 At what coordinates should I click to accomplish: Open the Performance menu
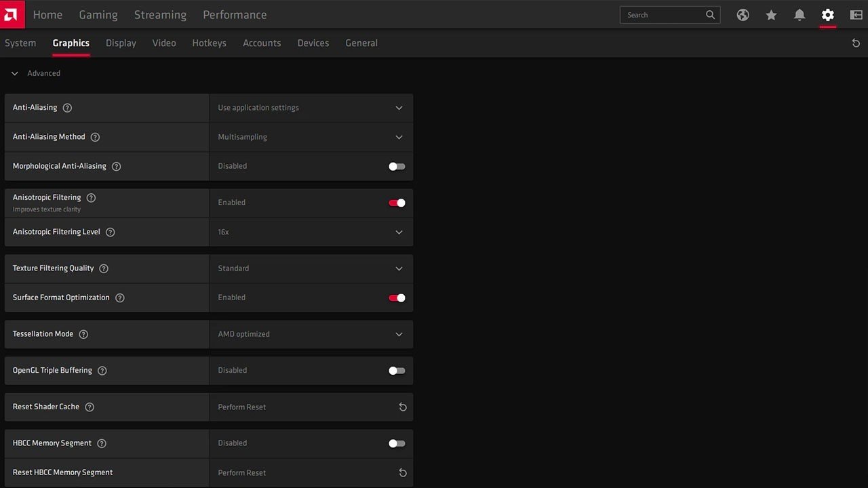(235, 15)
